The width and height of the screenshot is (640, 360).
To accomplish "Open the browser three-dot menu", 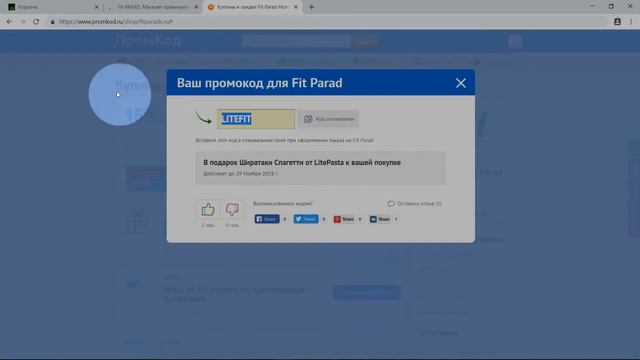I will [x=631, y=22].
